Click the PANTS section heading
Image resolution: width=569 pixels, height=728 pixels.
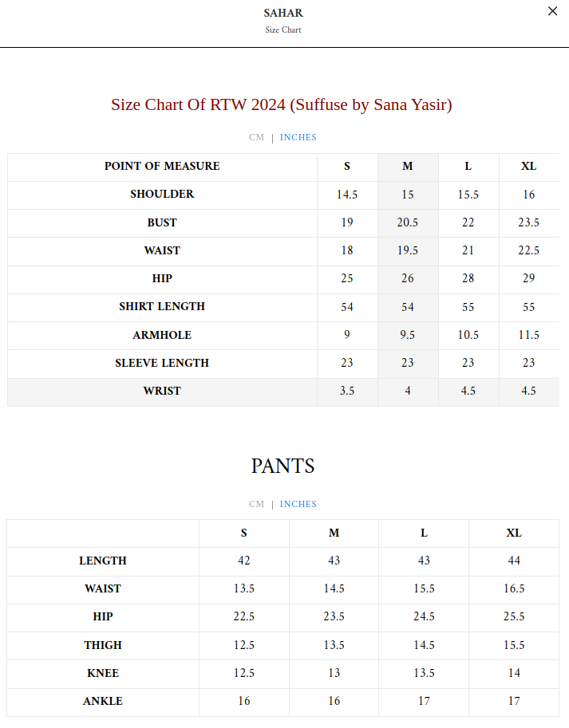[x=283, y=466]
